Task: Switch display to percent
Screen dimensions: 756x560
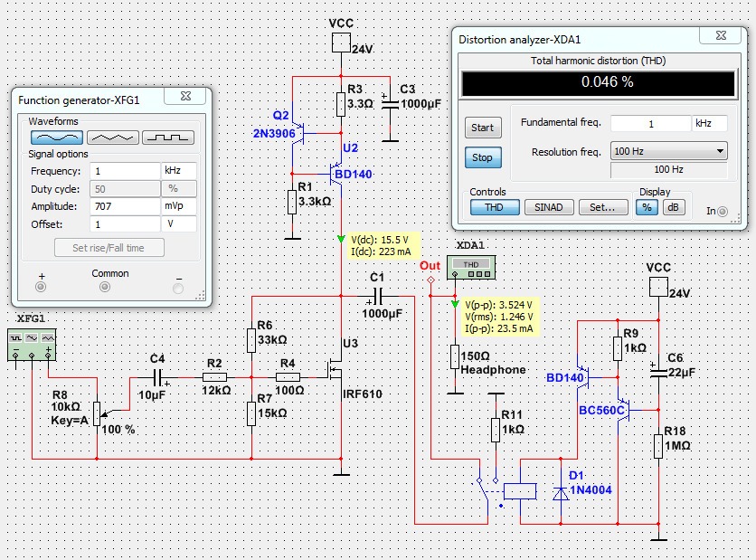Action: point(647,207)
